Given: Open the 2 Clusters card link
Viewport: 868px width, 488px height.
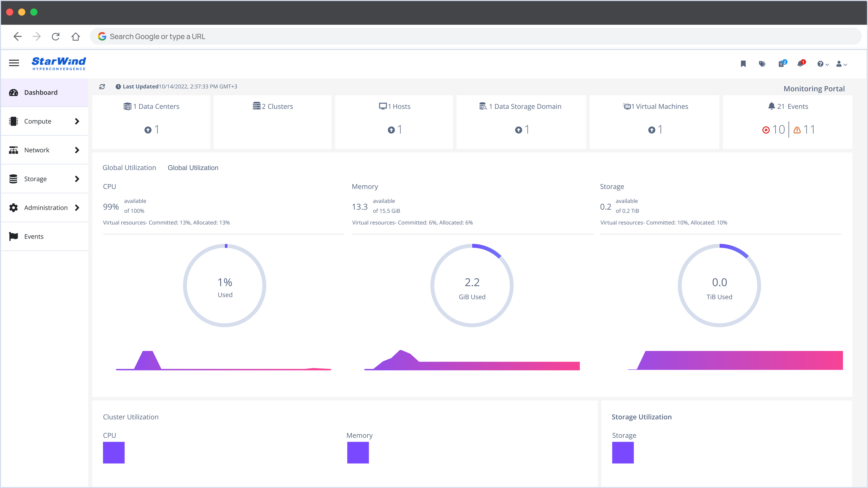Looking at the screenshot, I should (x=273, y=106).
